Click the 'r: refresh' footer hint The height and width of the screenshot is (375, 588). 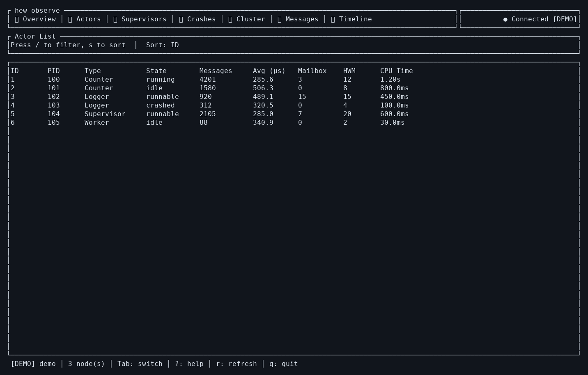[237, 364]
